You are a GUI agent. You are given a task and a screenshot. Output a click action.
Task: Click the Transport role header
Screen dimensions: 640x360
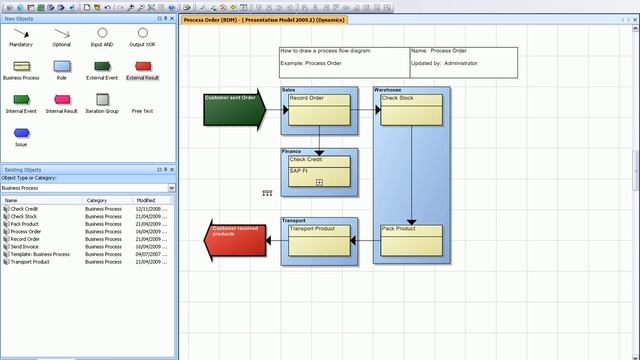[x=294, y=220]
